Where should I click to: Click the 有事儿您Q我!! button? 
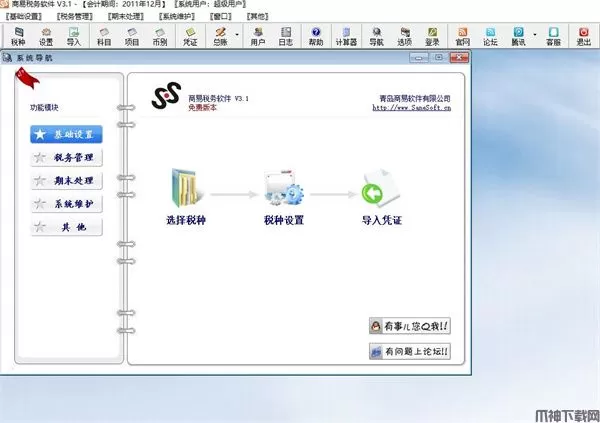click(x=409, y=326)
